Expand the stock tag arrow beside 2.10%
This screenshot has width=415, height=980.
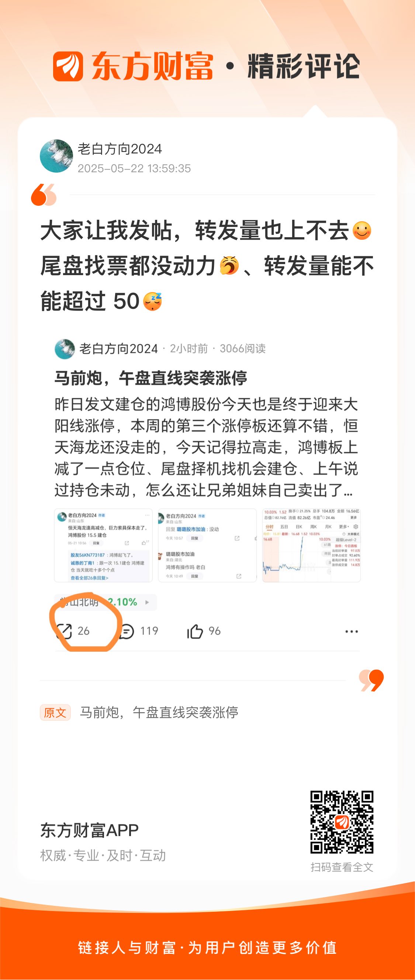point(147,602)
